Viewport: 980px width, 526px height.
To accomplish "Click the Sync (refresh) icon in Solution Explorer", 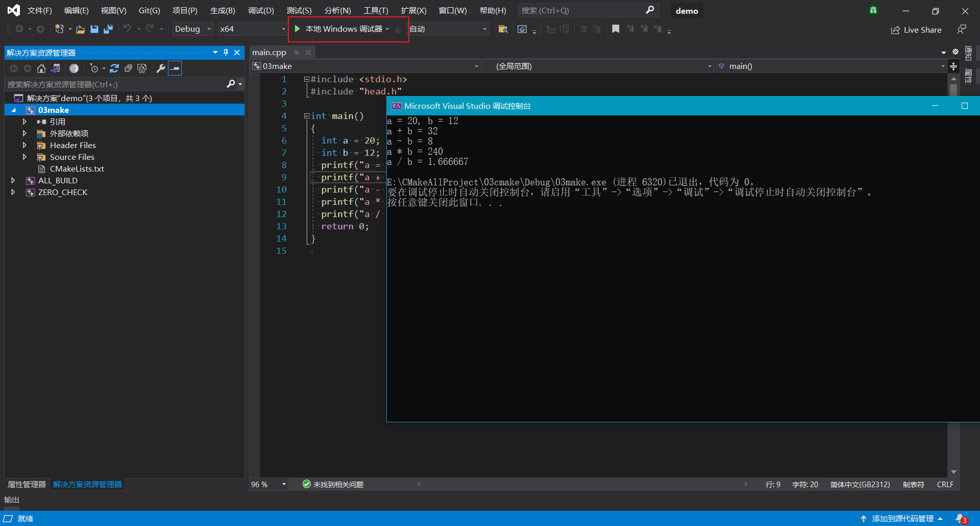I will (x=114, y=68).
